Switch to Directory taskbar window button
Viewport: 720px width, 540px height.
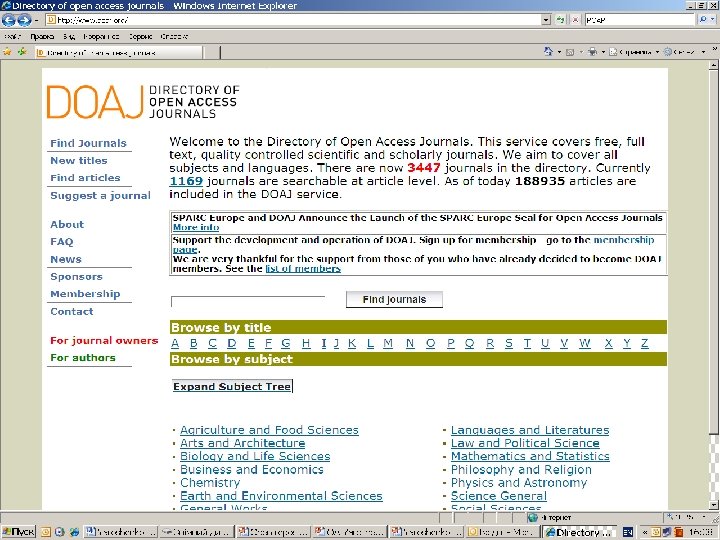click(x=579, y=532)
